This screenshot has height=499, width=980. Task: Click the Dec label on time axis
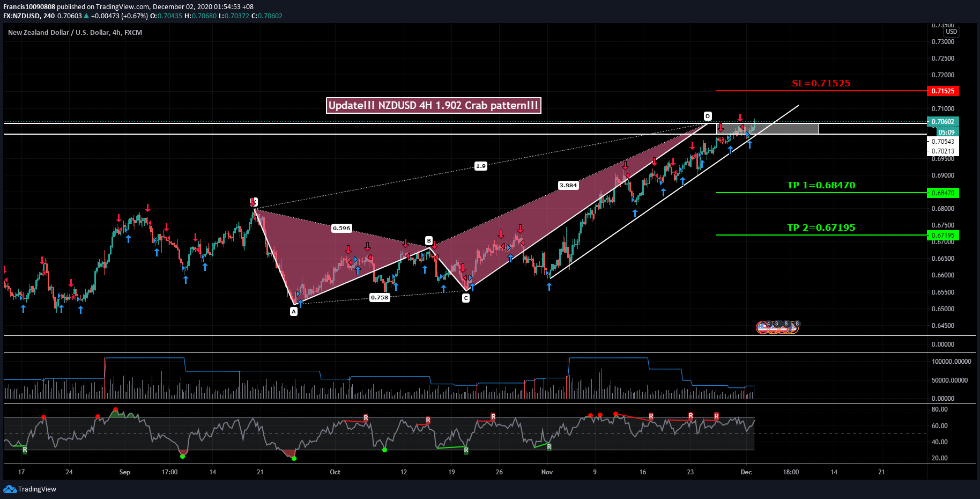746,472
